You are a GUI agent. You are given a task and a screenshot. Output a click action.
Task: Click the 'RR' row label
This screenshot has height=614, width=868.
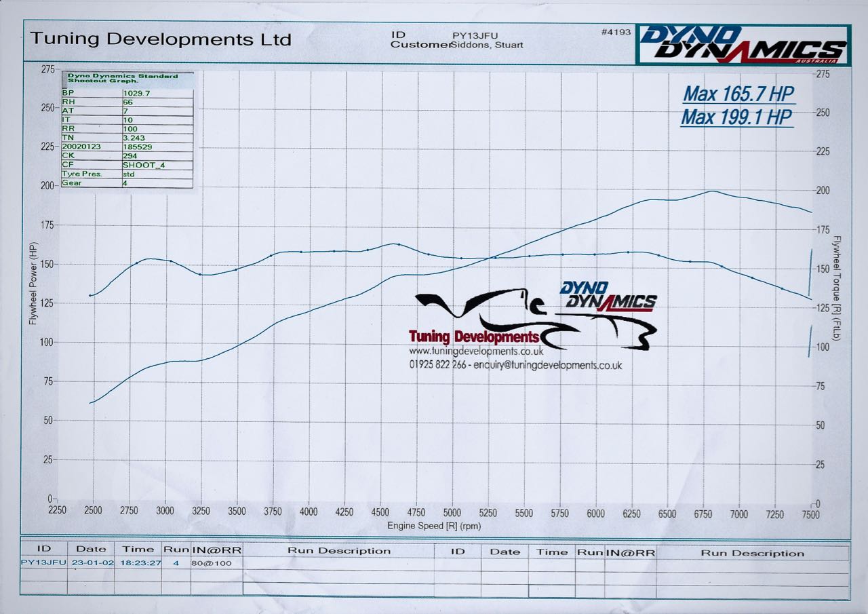click(x=67, y=129)
